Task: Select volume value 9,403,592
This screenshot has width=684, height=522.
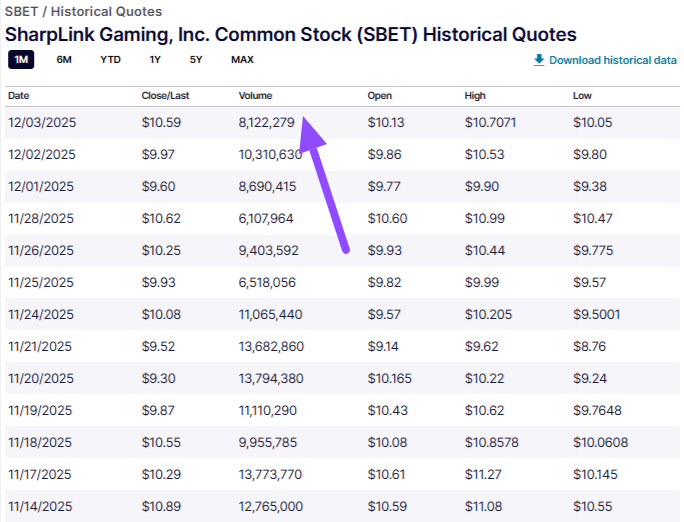Action: 269,251
